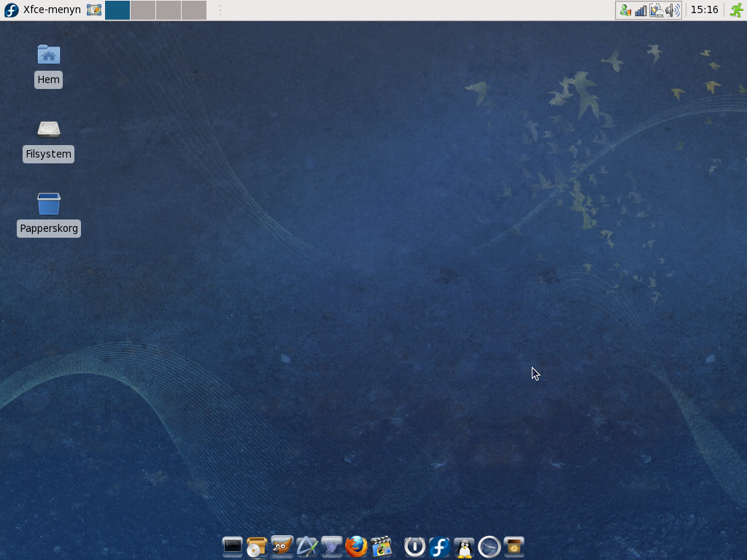This screenshot has height=560, width=747.
Task: Launch GIMP from the dock
Action: (x=282, y=546)
